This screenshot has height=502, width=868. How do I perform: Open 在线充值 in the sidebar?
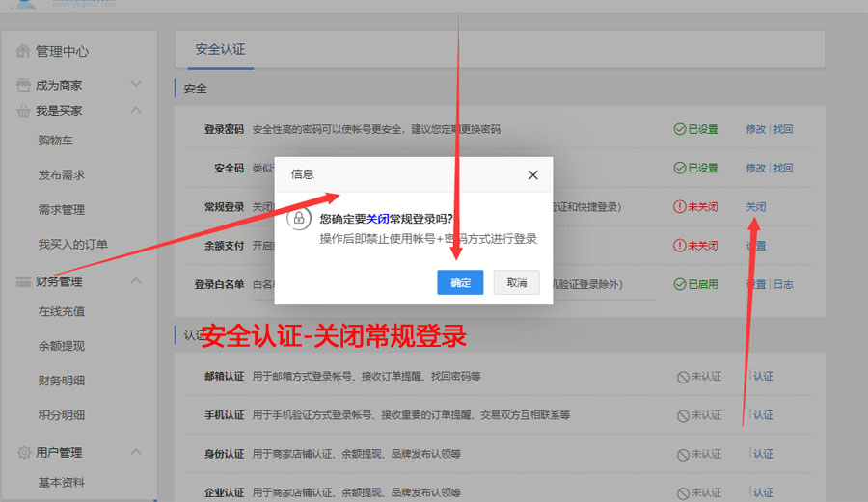click(62, 311)
